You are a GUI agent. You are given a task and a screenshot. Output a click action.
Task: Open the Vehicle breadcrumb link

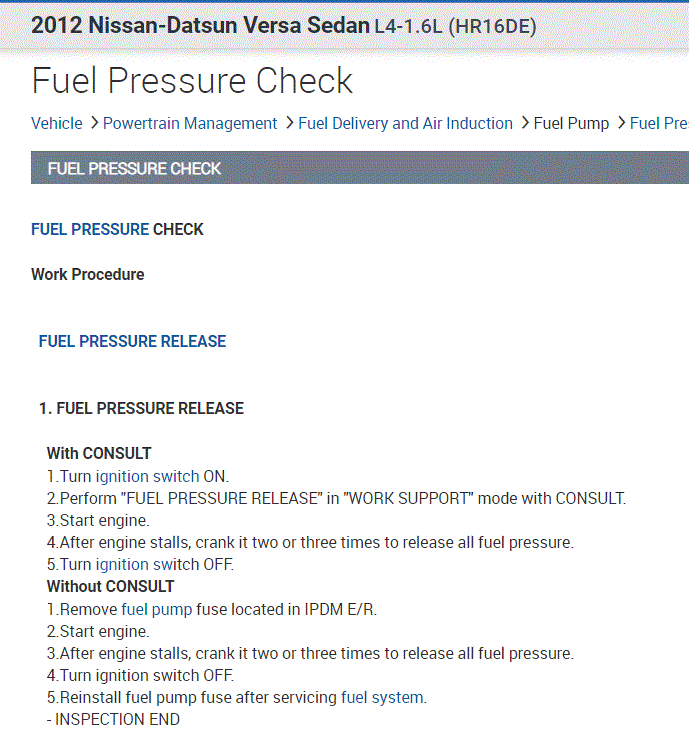[x=57, y=124]
